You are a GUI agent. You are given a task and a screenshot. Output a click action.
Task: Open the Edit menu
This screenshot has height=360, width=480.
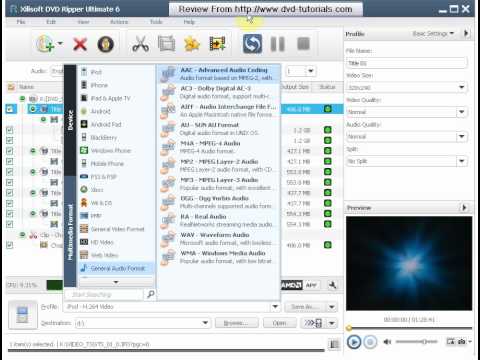51,22
